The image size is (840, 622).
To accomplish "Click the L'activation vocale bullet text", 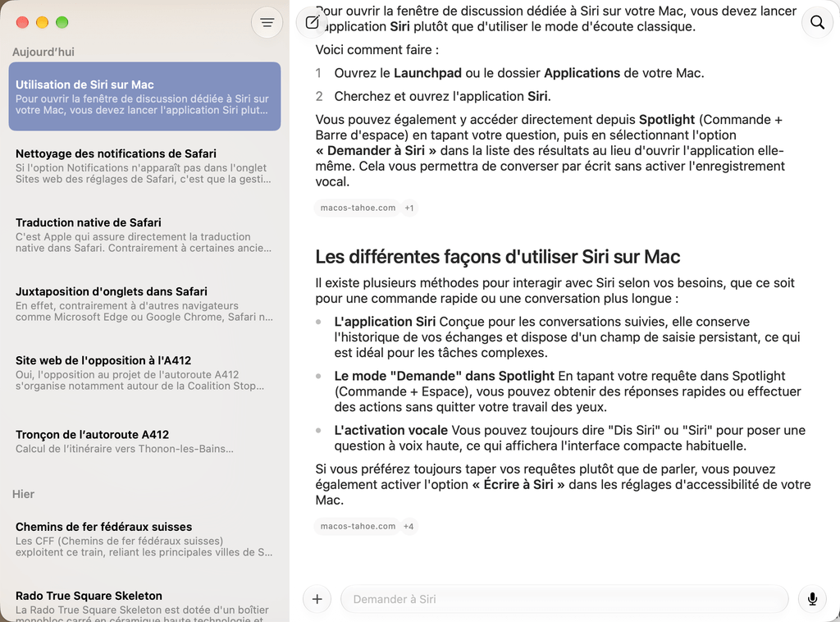I will pyautogui.click(x=391, y=430).
